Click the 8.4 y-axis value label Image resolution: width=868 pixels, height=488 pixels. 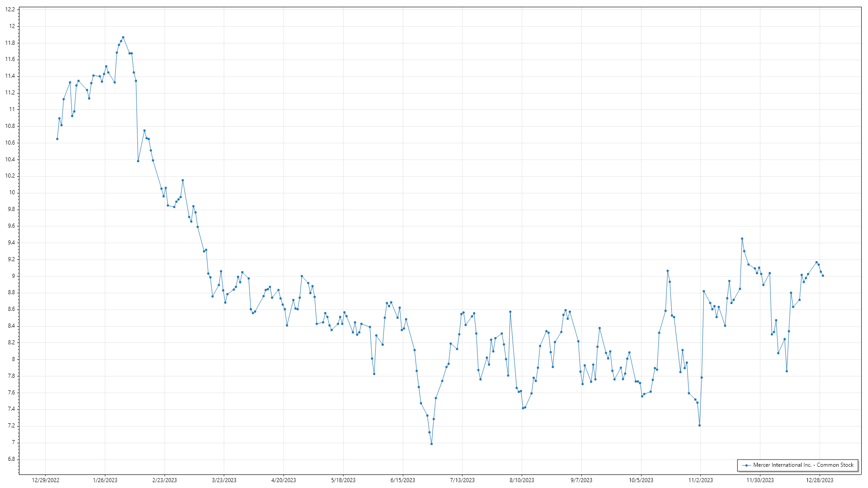click(x=11, y=326)
